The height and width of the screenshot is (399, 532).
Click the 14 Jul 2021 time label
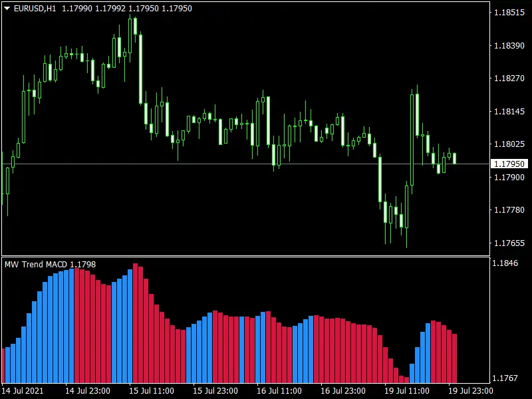[23, 391]
